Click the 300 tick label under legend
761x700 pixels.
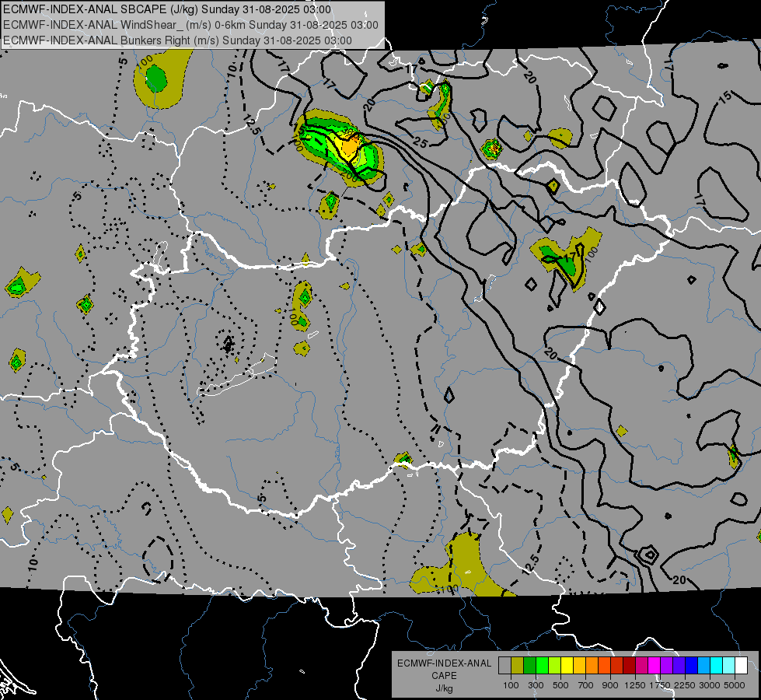click(536, 685)
